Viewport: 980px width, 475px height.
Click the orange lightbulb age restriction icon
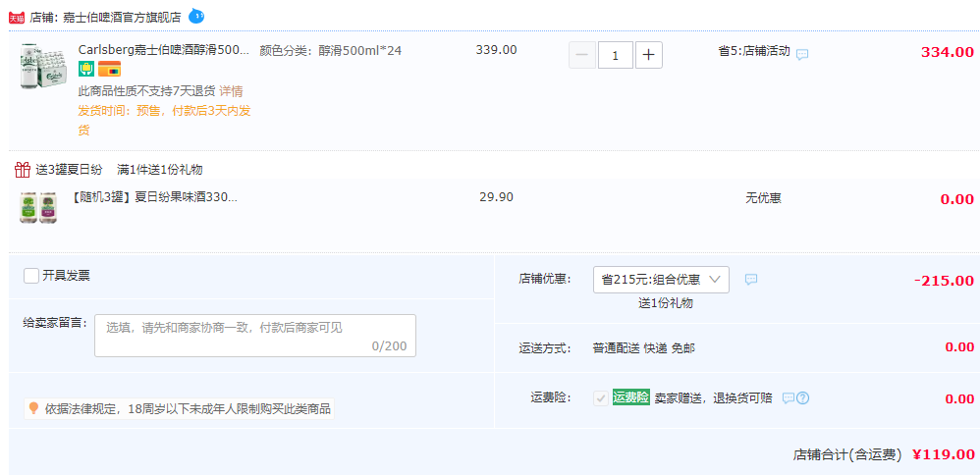pyautogui.click(x=33, y=408)
